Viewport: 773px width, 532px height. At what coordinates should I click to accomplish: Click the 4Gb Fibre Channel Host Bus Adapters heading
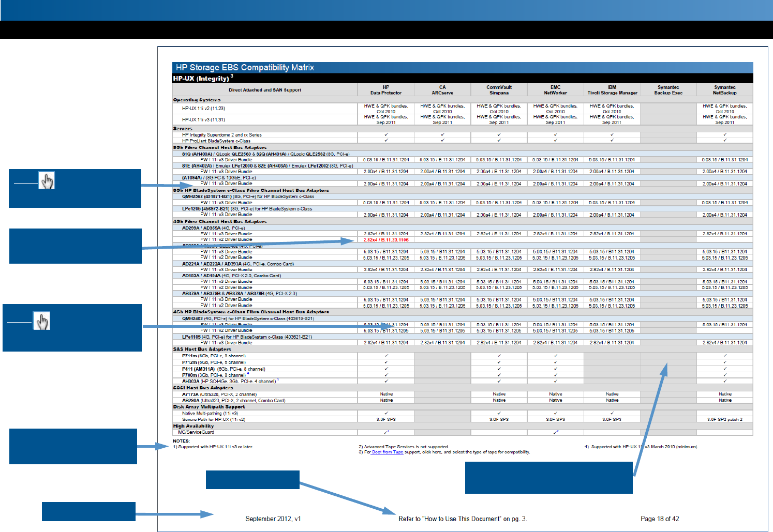point(220,221)
